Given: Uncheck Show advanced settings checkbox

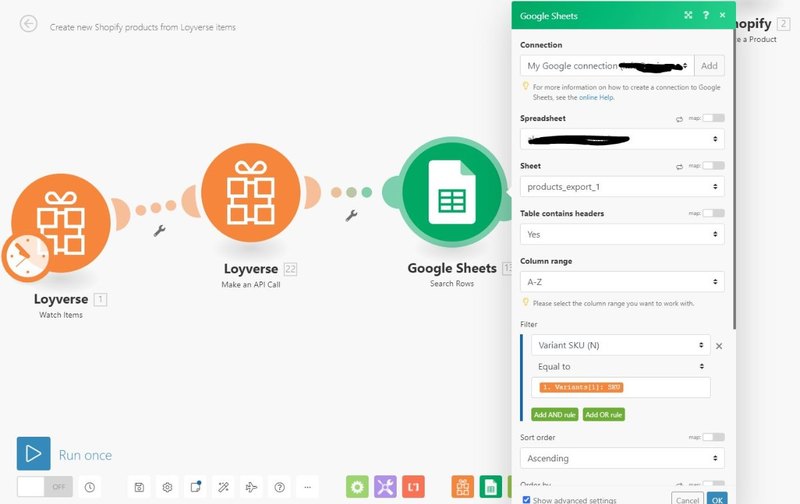Looking at the screenshot, I should tap(527, 499).
